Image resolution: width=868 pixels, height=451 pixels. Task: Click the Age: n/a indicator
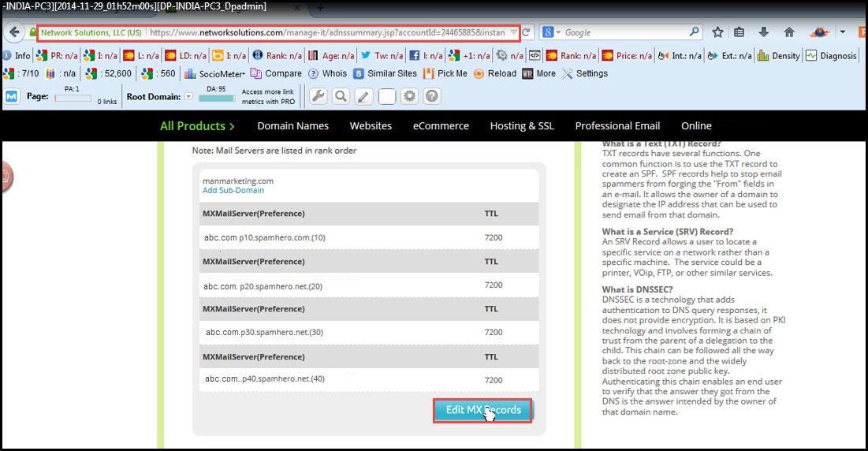331,55
